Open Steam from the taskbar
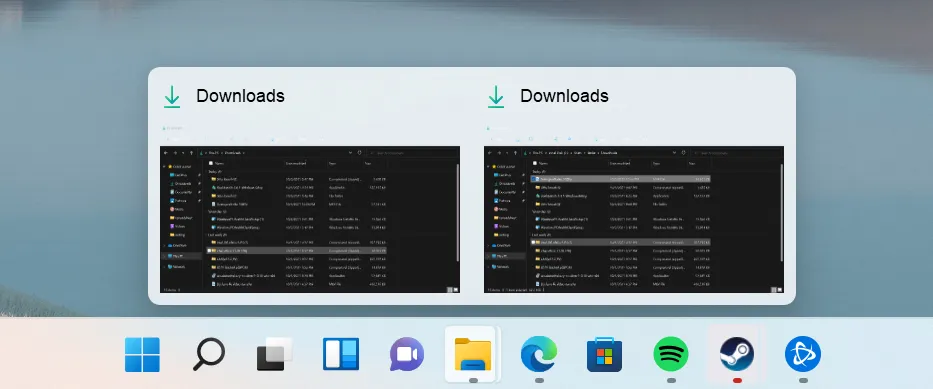 (737, 355)
